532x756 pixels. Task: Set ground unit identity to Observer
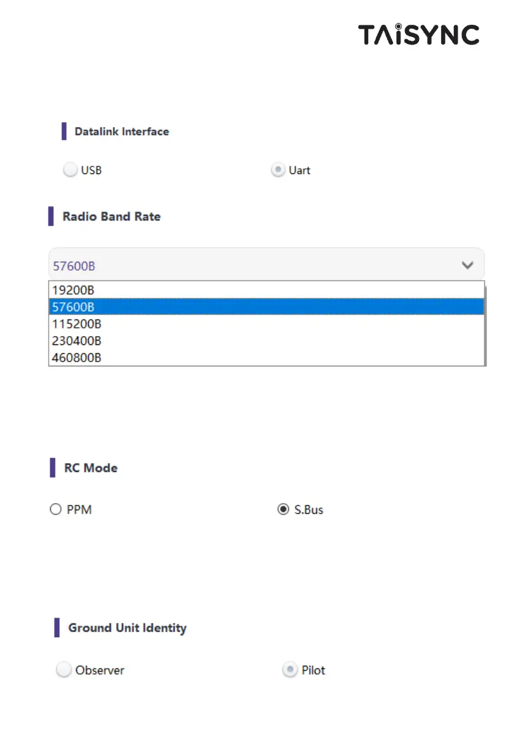coord(64,670)
